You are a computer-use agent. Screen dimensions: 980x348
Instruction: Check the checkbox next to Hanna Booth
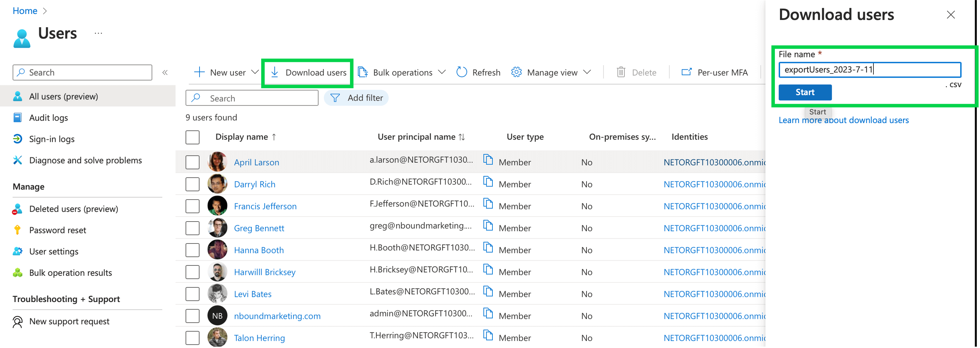(x=193, y=249)
